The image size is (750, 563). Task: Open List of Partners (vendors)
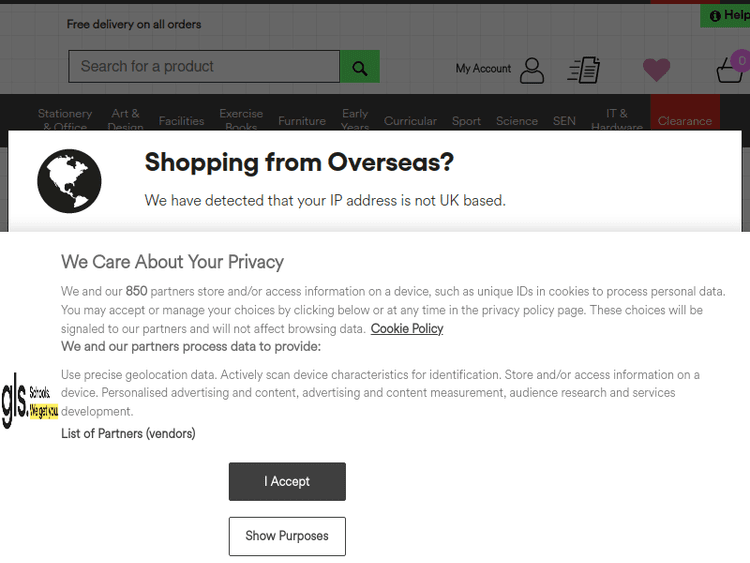(128, 434)
